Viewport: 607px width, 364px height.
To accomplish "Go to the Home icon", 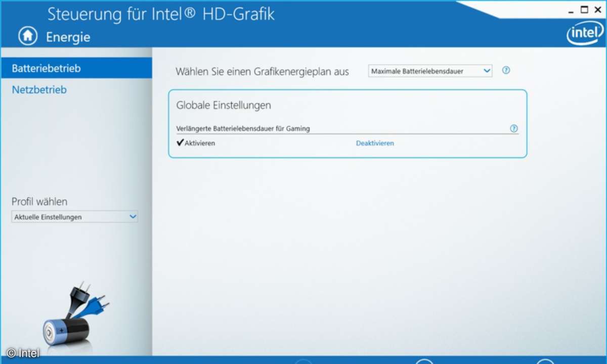I will click(28, 35).
